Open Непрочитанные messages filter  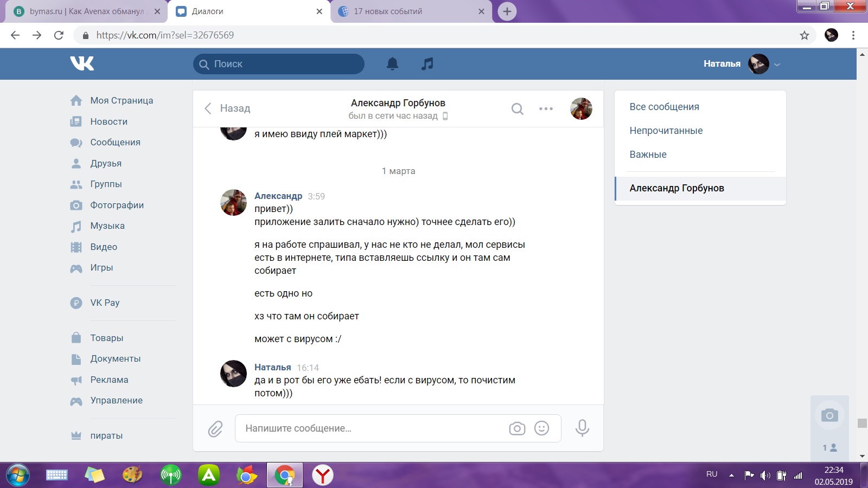666,131
